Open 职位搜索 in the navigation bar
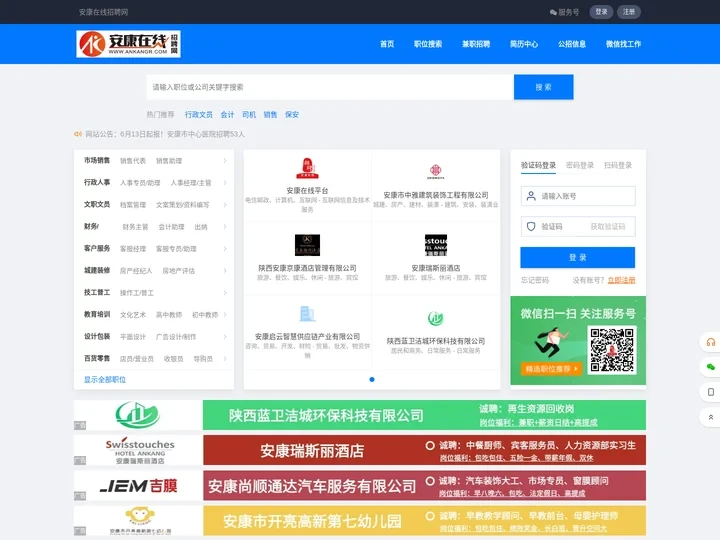720x540 pixels. click(428, 44)
